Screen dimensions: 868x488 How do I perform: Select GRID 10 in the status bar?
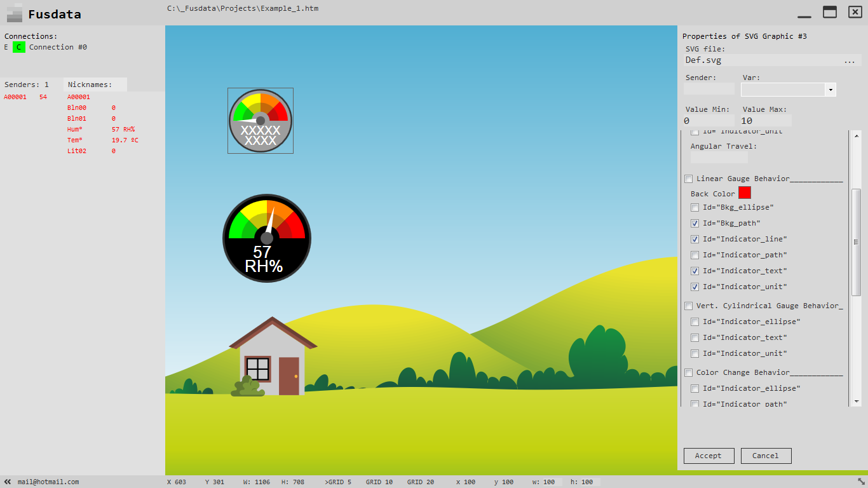coord(379,482)
